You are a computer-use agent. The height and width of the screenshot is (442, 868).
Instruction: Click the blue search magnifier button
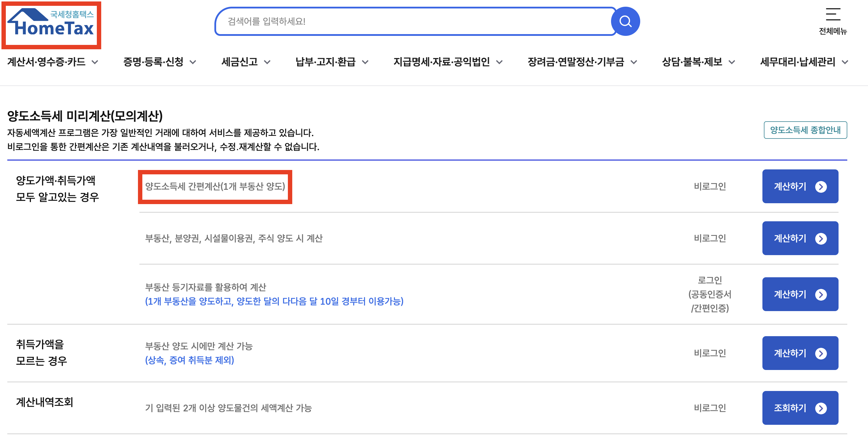click(625, 22)
